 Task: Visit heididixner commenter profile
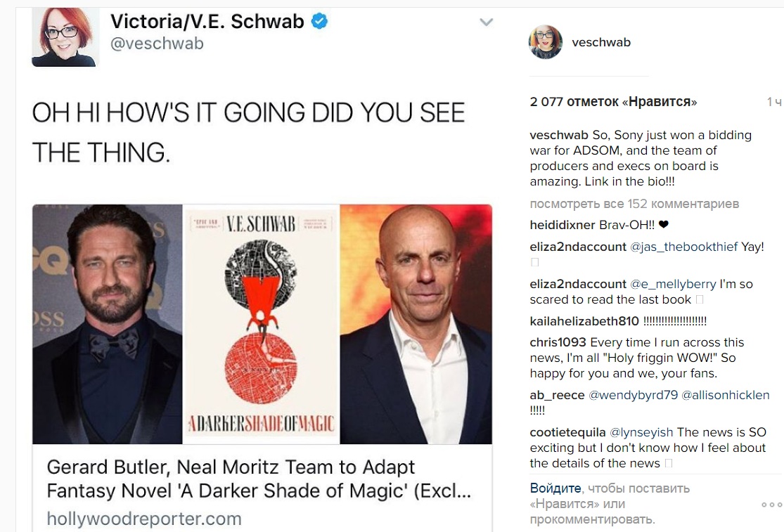[562, 225]
